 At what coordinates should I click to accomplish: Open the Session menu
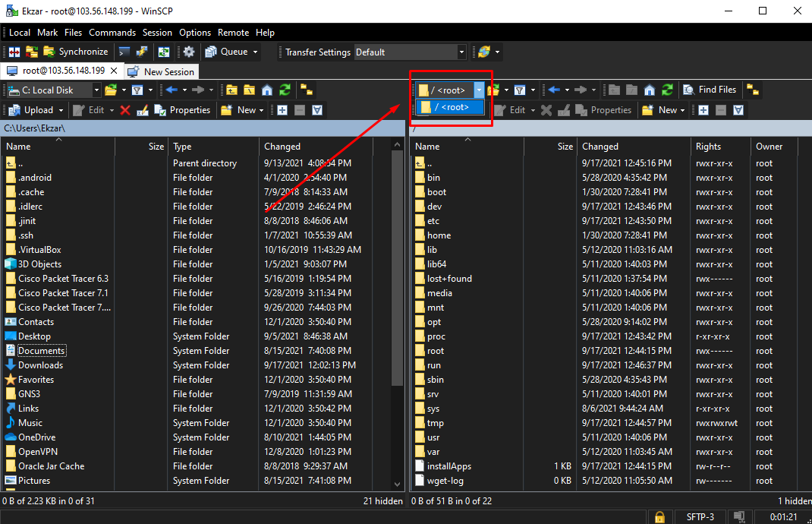(157, 32)
